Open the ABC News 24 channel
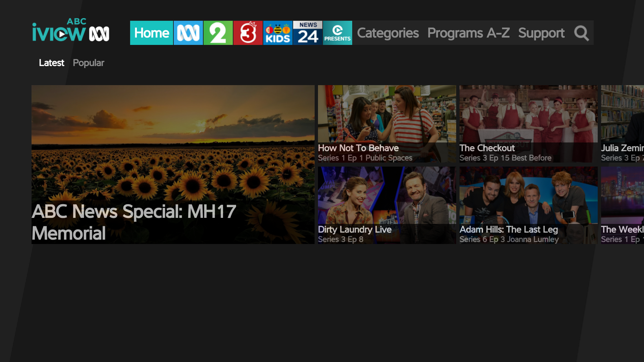 tap(308, 33)
